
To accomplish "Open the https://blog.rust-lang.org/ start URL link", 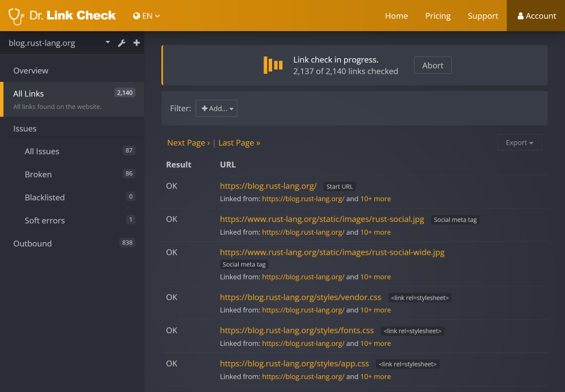I will coord(268,186).
